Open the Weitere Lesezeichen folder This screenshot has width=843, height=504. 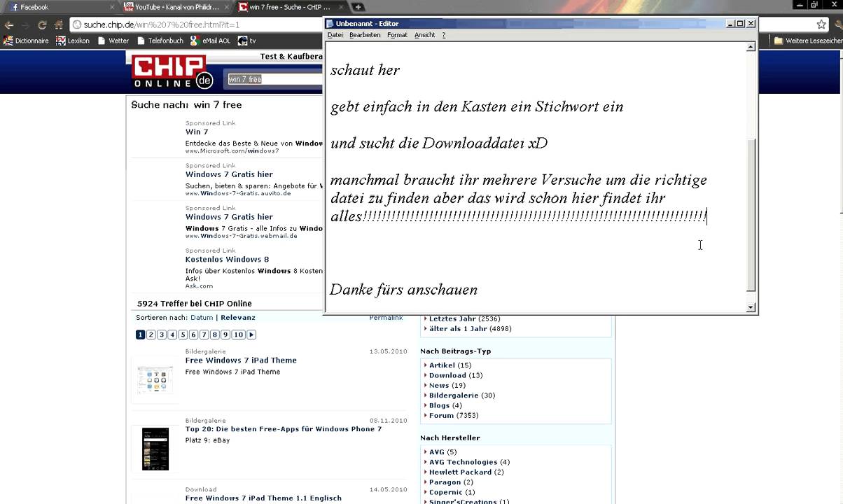point(808,41)
